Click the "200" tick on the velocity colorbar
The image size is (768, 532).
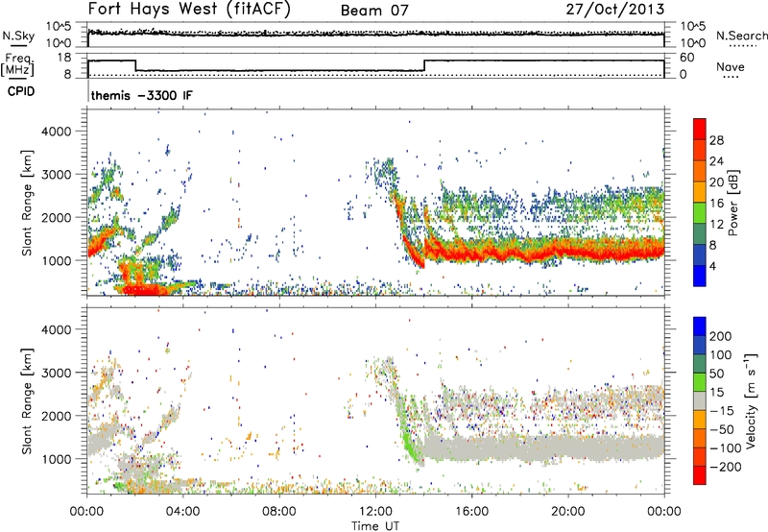[x=721, y=336]
